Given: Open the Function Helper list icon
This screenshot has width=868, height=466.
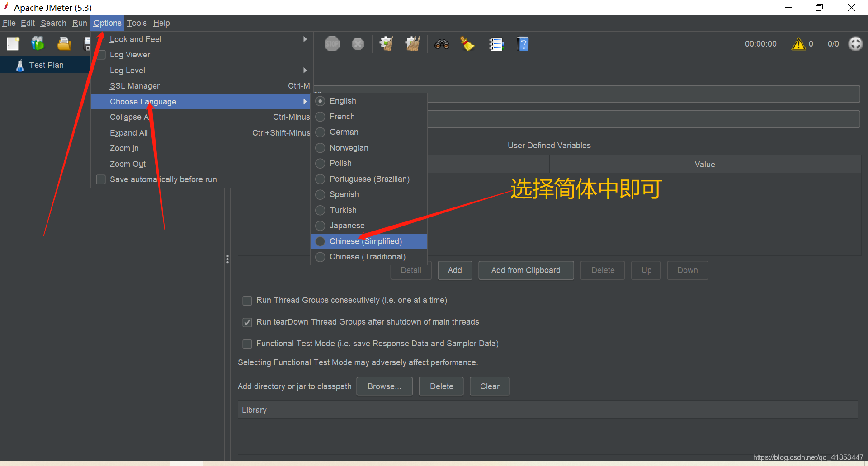Looking at the screenshot, I should point(496,44).
